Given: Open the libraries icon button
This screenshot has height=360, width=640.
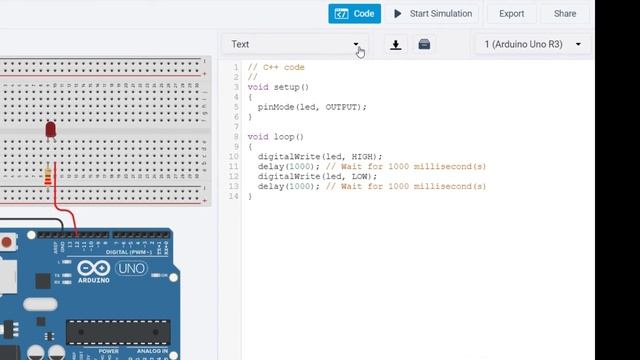Looking at the screenshot, I should point(424,44).
